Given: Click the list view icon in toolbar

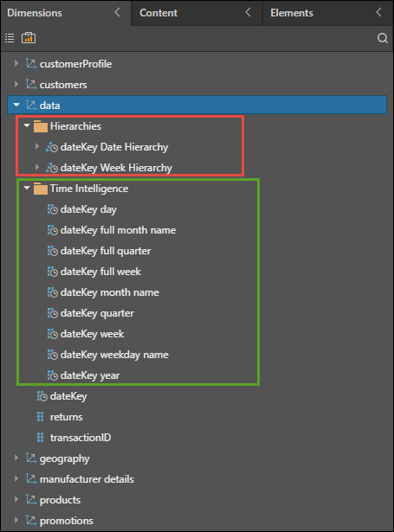Looking at the screenshot, I should [10, 38].
